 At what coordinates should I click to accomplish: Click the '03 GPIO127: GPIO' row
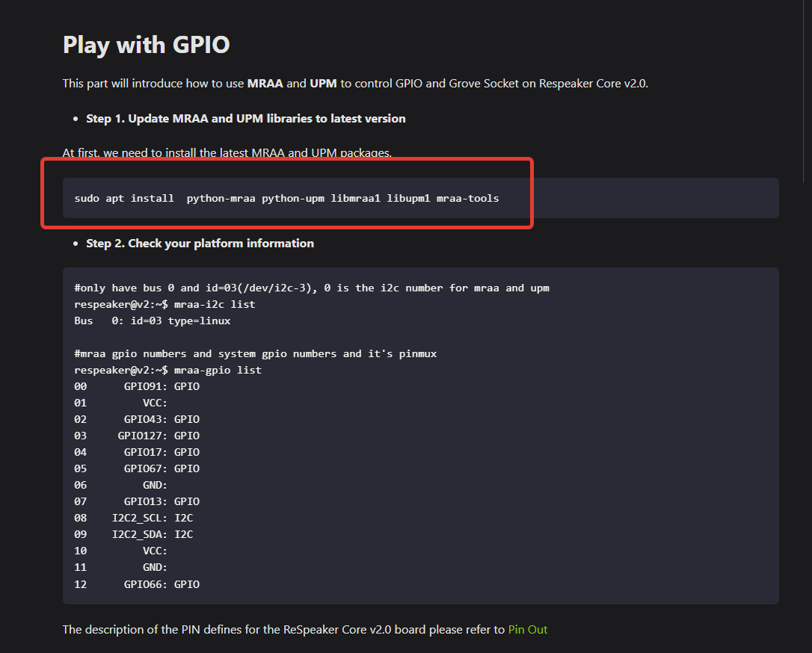tap(137, 436)
